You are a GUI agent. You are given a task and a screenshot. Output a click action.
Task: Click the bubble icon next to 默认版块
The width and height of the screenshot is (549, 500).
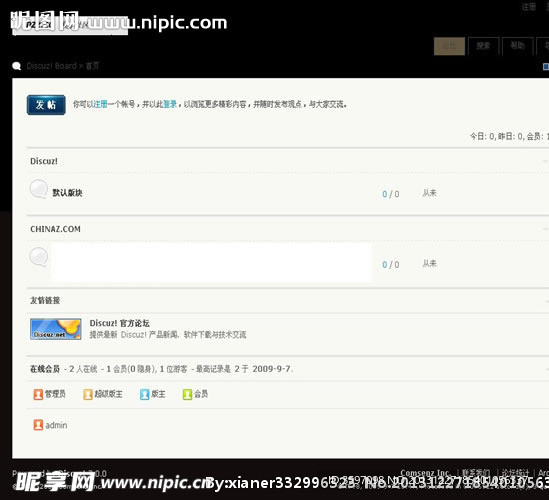pos(39,189)
